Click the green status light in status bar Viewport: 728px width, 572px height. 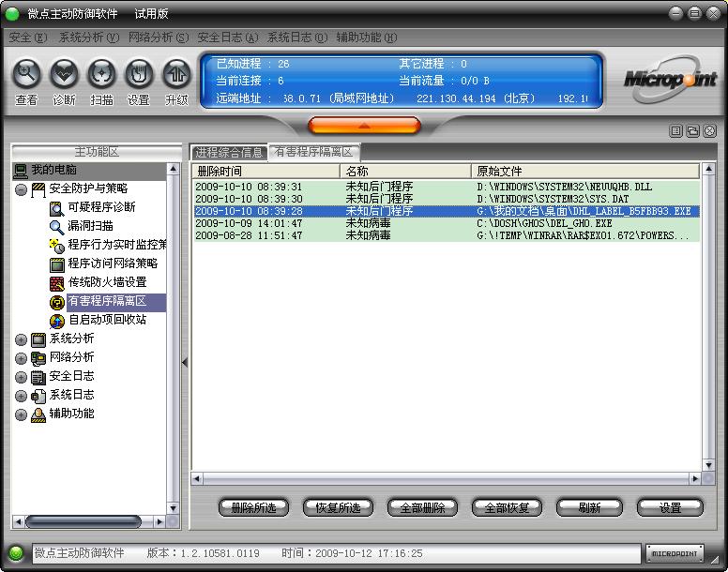(16, 553)
